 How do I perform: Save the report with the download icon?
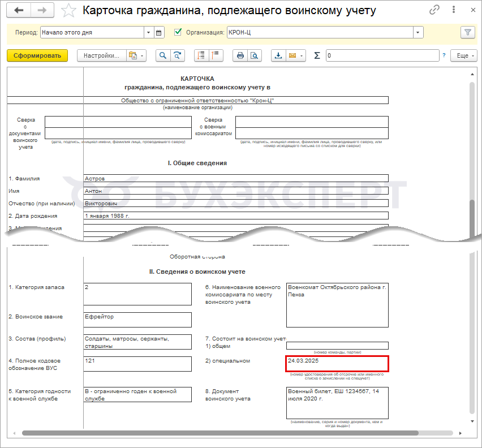278,55
